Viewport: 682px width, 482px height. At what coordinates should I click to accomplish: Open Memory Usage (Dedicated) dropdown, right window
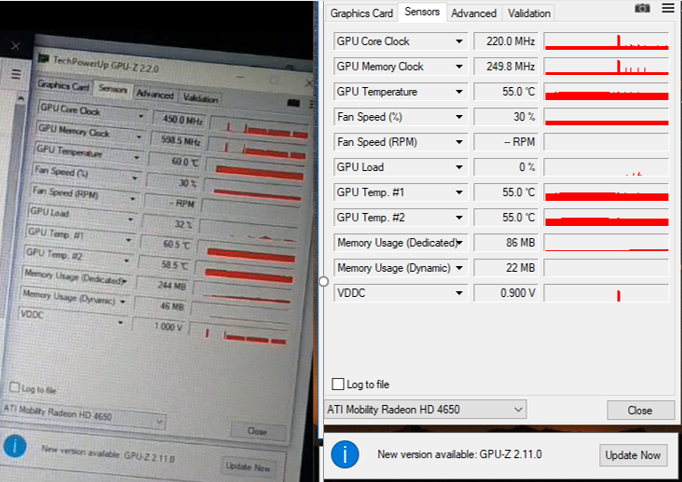point(460,243)
